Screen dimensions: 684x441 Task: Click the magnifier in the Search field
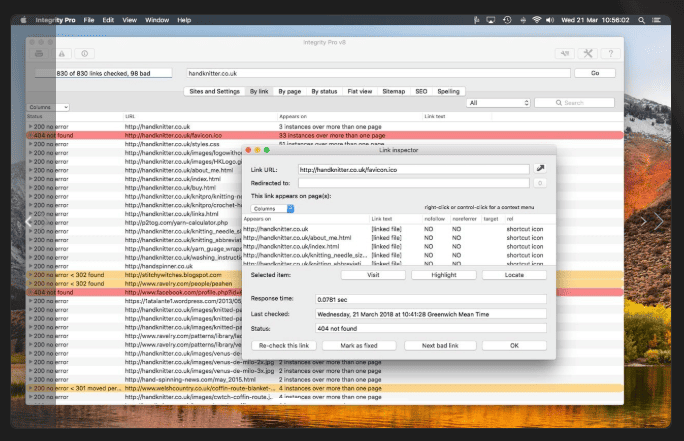(x=558, y=103)
